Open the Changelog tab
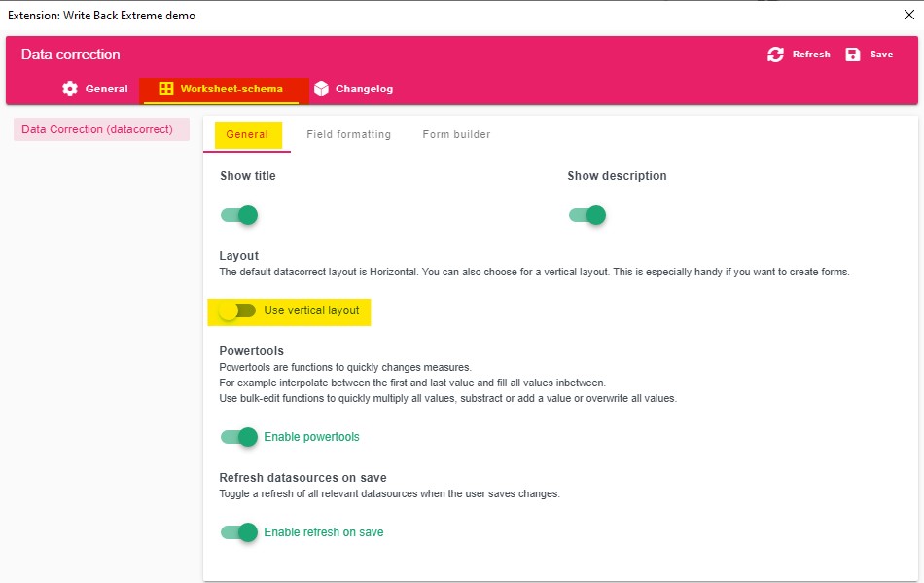Viewport: 924px width, 583px height. [x=364, y=89]
